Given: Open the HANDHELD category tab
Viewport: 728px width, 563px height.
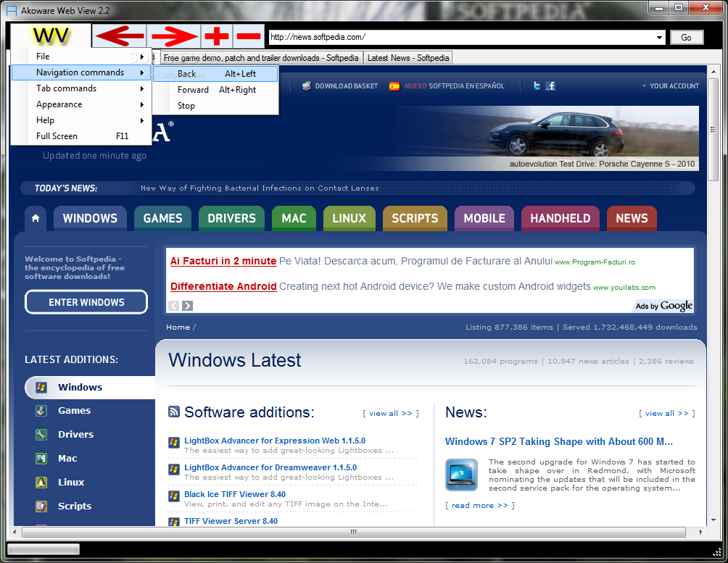Looking at the screenshot, I should (x=561, y=218).
